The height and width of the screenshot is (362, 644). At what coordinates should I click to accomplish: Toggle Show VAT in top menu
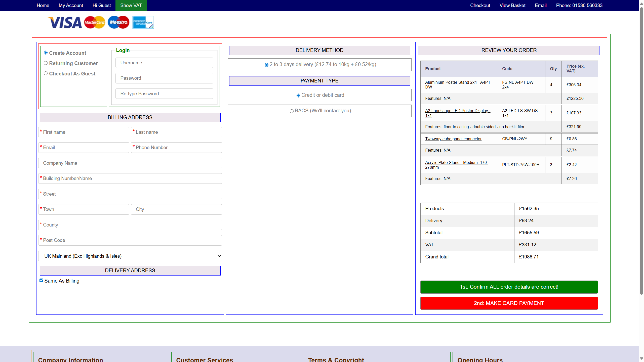point(131,6)
